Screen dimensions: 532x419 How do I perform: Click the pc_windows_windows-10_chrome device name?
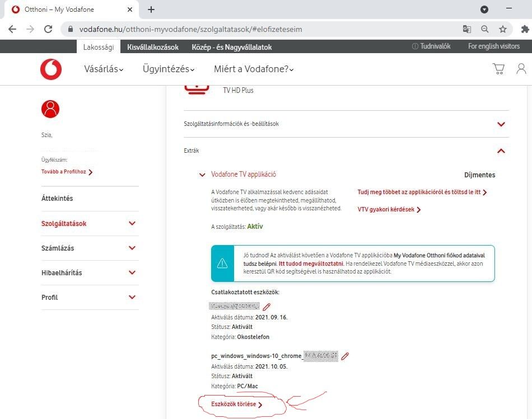pyautogui.click(x=258, y=356)
